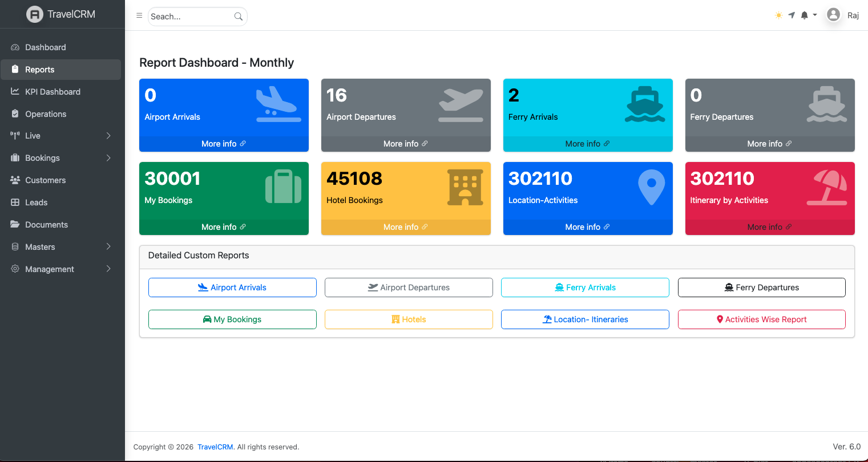Click the My Bookings custom report button
Screen dimensions: 868x462
coord(232,319)
